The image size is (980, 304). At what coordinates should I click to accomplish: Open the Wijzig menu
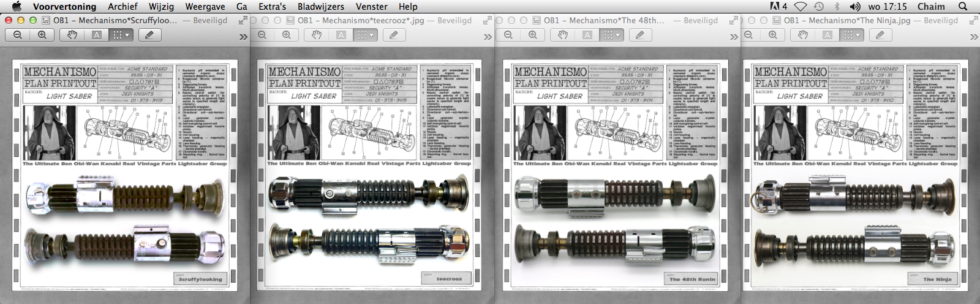click(161, 6)
